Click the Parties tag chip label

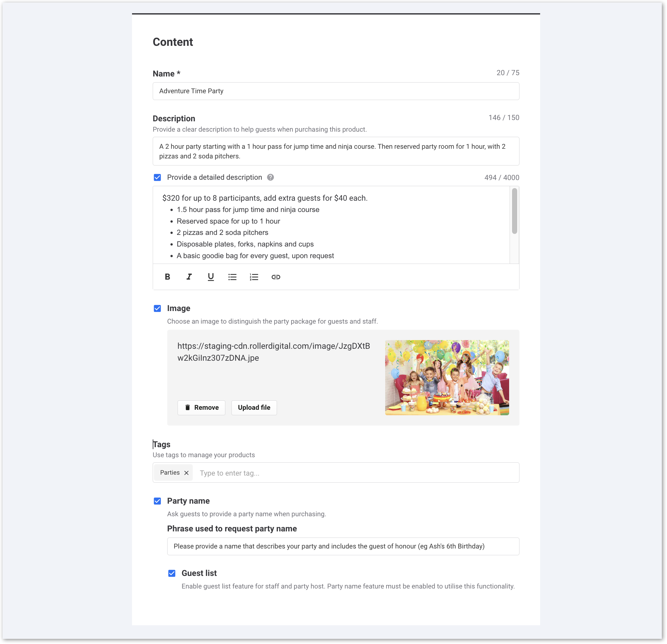[x=170, y=473]
